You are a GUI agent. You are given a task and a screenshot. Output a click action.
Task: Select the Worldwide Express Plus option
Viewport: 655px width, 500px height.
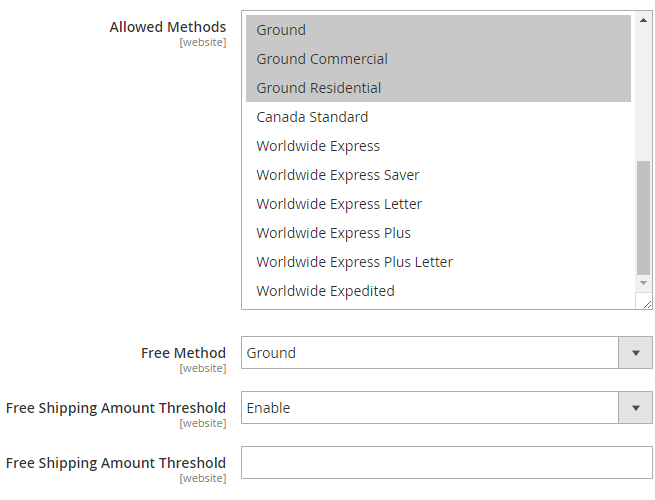coord(333,233)
